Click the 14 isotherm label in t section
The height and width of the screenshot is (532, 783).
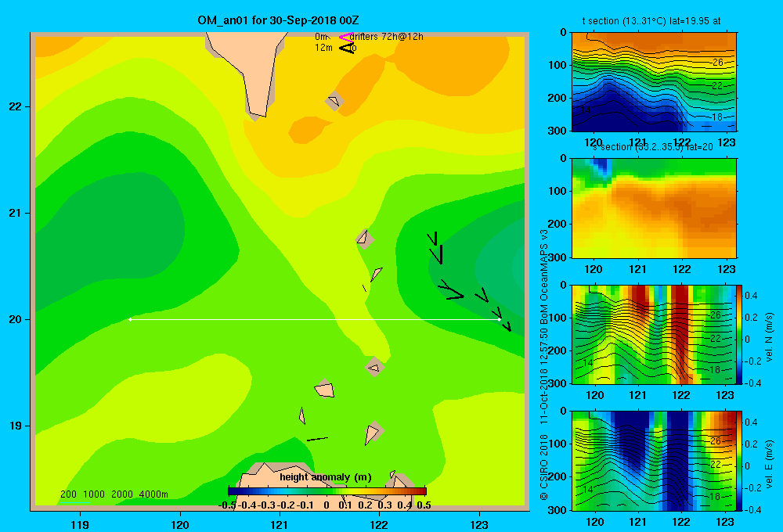586,110
